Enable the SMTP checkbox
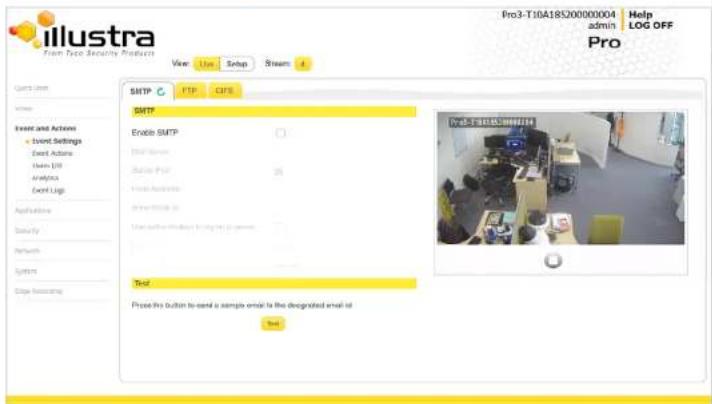The width and height of the screenshot is (712, 404). [x=281, y=133]
